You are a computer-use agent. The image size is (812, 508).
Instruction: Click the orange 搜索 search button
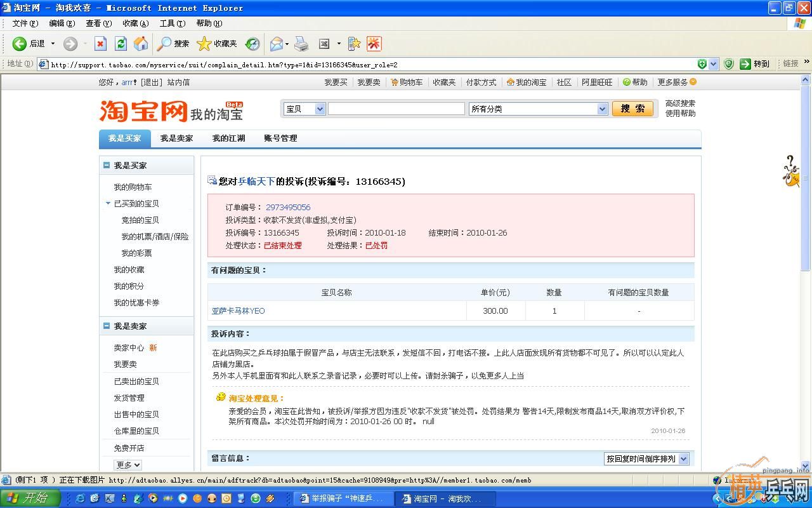(x=632, y=109)
